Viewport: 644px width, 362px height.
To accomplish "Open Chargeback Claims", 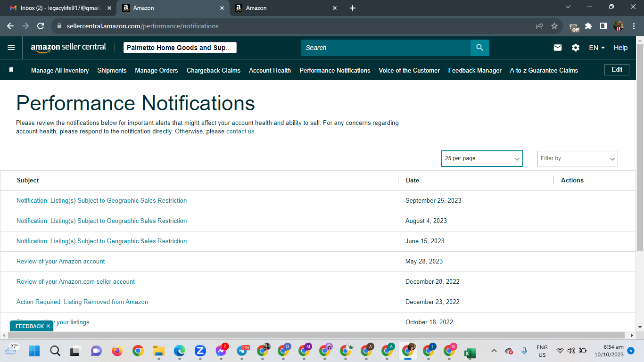I will (x=214, y=70).
